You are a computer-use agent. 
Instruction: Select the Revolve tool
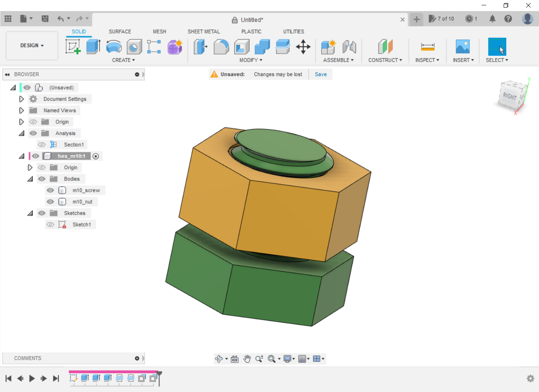(114, 47)
